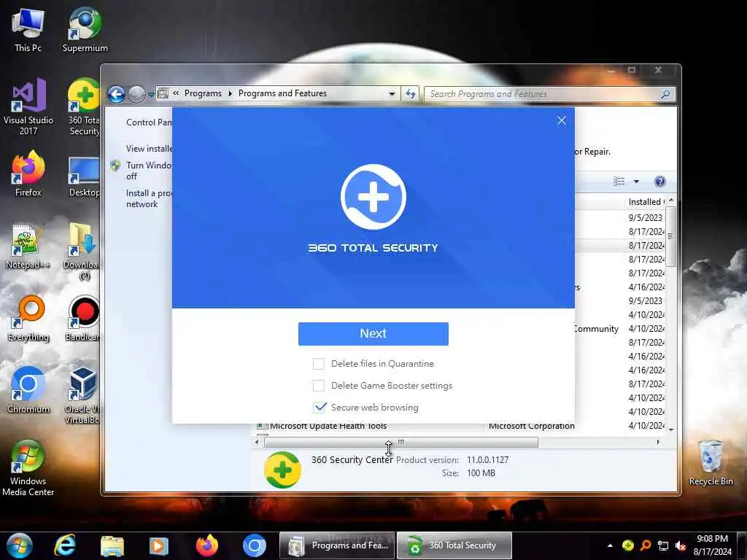This screenshot has height=560, width=747.
Task: Select Bandicam desktop shortcut
Action: tap(83, 319)
